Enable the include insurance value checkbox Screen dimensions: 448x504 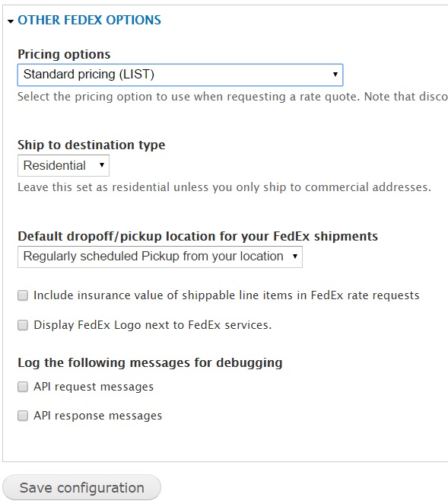click(x=23, y=295)
